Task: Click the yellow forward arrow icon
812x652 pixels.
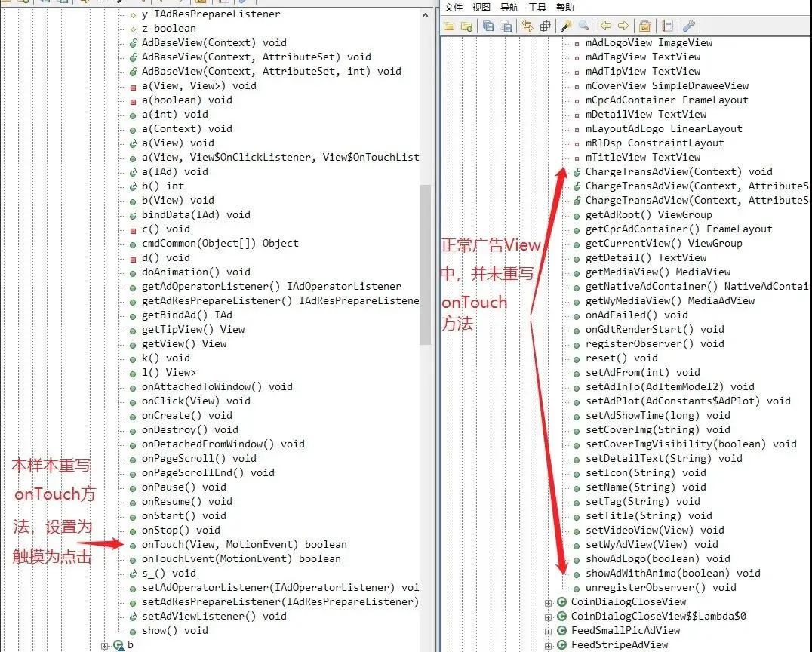Action: point(623,26)
